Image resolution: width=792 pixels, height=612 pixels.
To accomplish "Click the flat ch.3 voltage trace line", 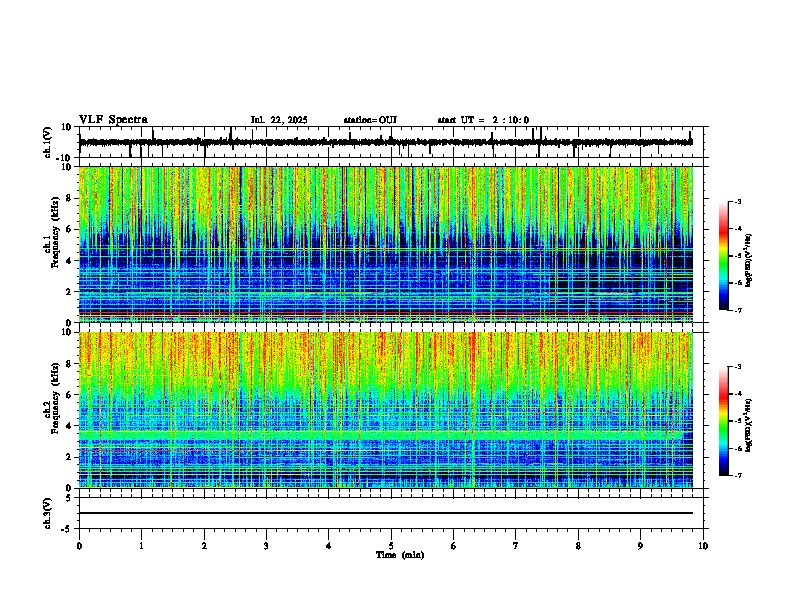I will [386, 513].
